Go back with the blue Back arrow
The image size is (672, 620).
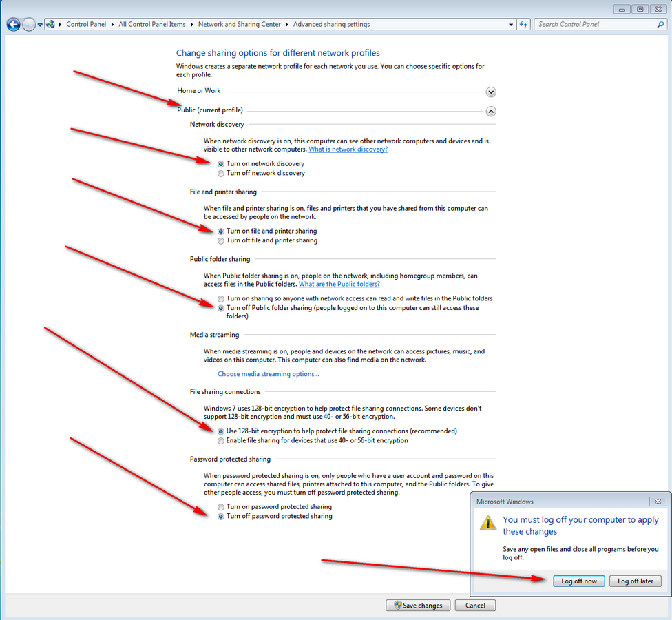(13, 25)
